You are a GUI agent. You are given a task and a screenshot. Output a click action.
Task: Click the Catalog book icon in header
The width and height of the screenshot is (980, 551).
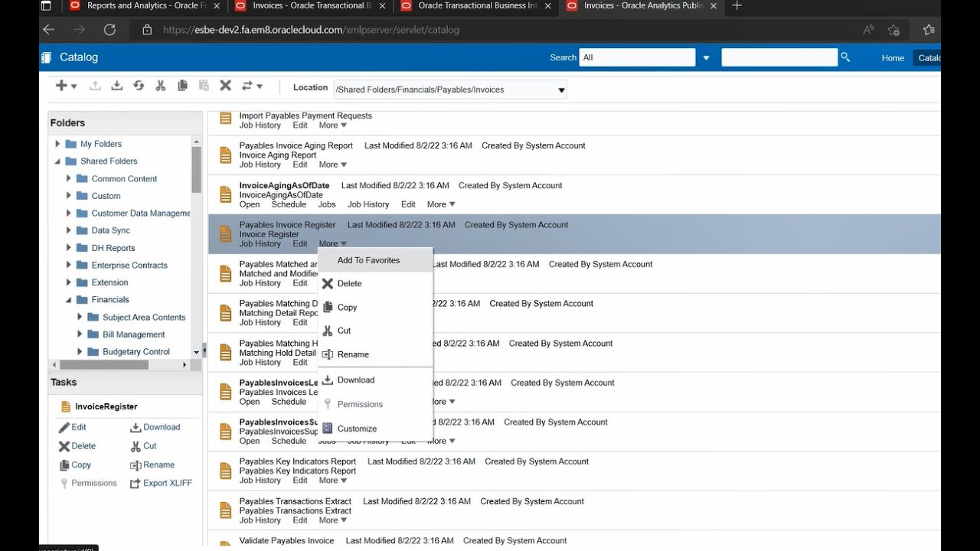(x=46, y=57)
